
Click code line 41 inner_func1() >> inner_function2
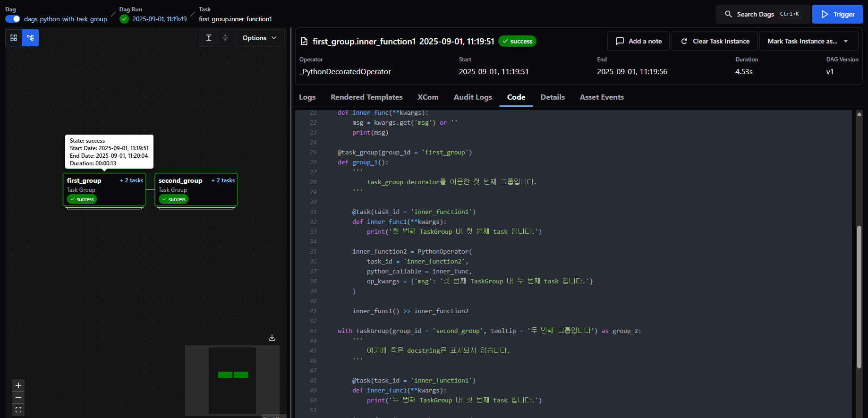point(410,311)
